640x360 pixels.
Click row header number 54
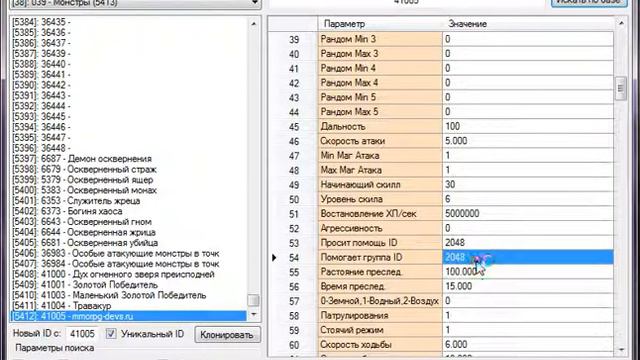point(294,258)
